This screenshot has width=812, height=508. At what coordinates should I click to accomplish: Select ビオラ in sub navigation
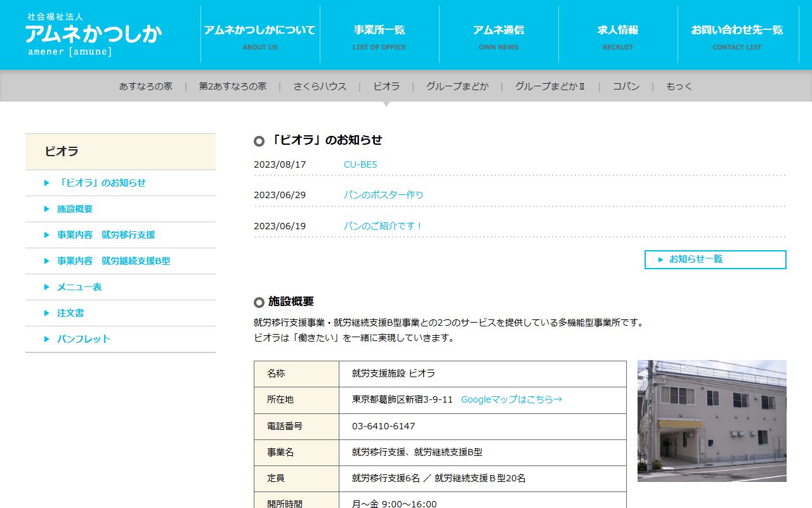pos(386,86)
